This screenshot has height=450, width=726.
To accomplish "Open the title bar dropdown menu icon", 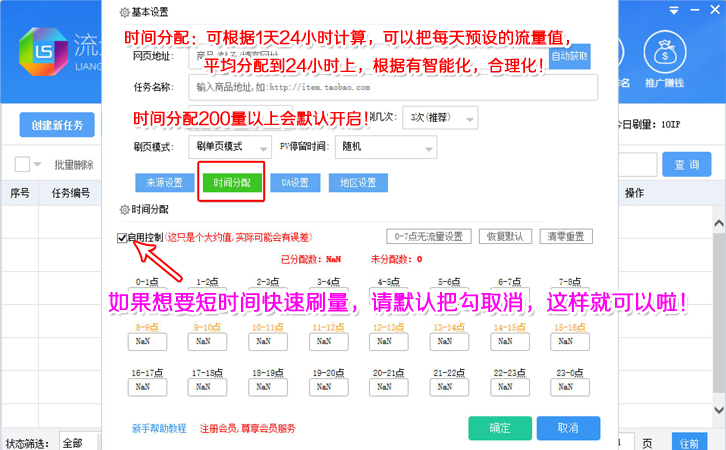I will (x=674, y=10).
